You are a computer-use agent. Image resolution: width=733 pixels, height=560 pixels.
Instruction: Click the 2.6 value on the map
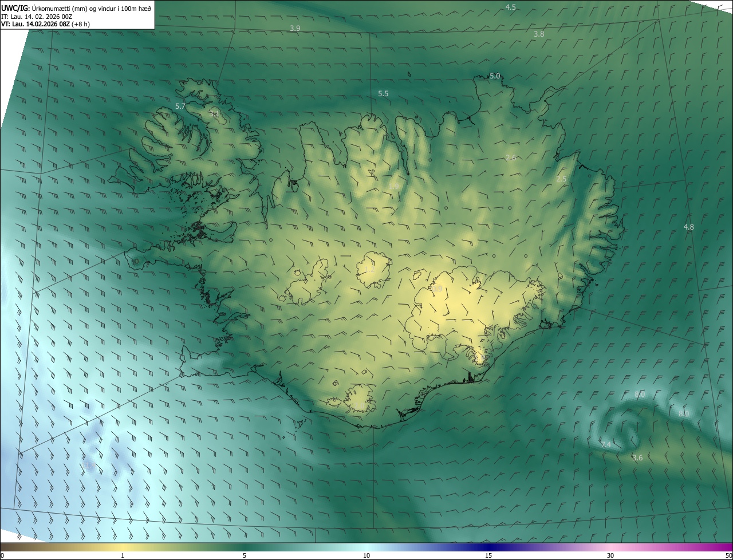click(511, 157)
